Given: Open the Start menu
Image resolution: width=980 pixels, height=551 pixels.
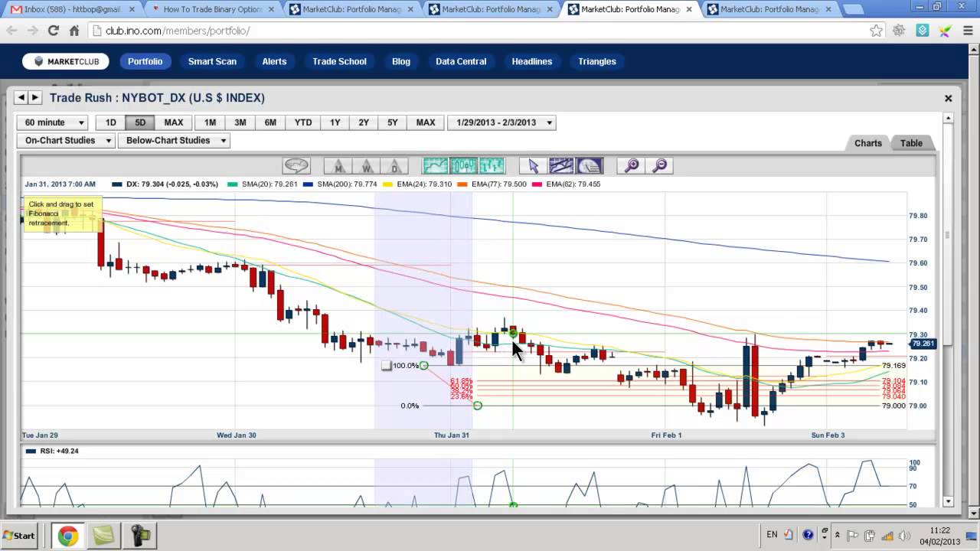Looking at the screenshot, I should pos(19,536).
